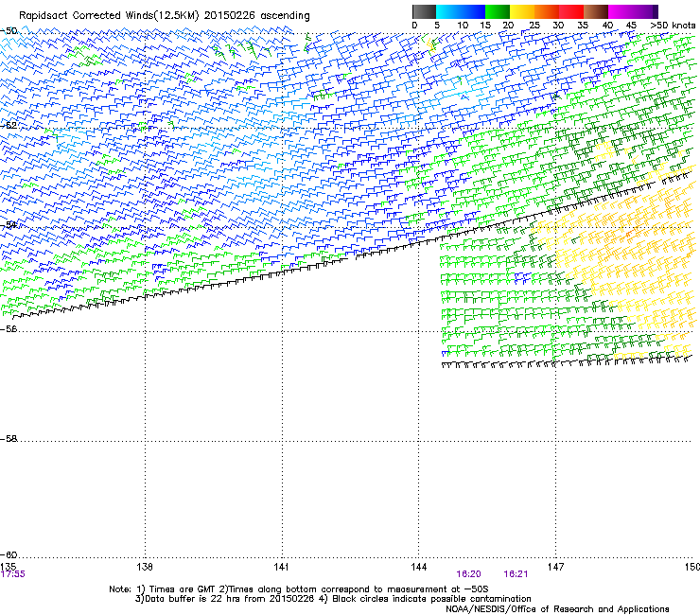The width and height of the screenshot is (700, 615).
Task: Click the '>50 knots' legend label
Action: tap(673, 25)
